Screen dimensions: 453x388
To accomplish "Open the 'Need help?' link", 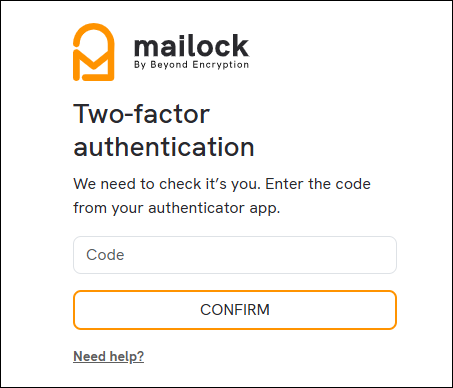I will (108, 356).
